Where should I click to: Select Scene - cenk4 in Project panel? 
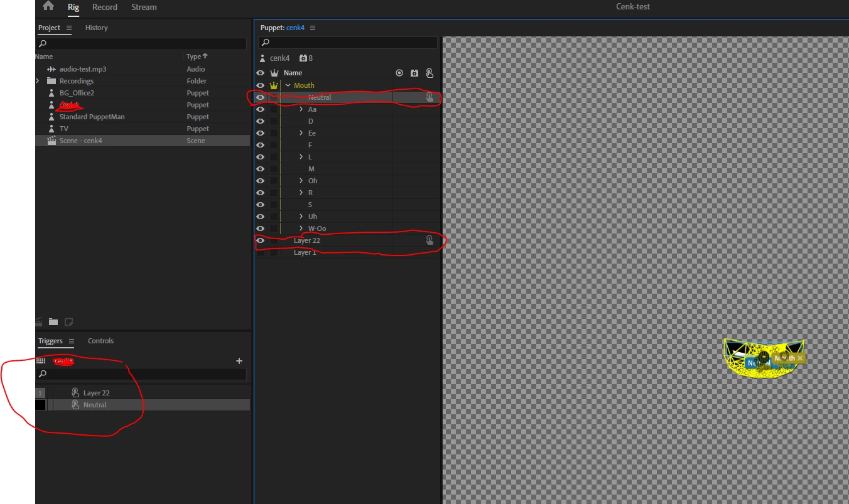click(143, 141)
